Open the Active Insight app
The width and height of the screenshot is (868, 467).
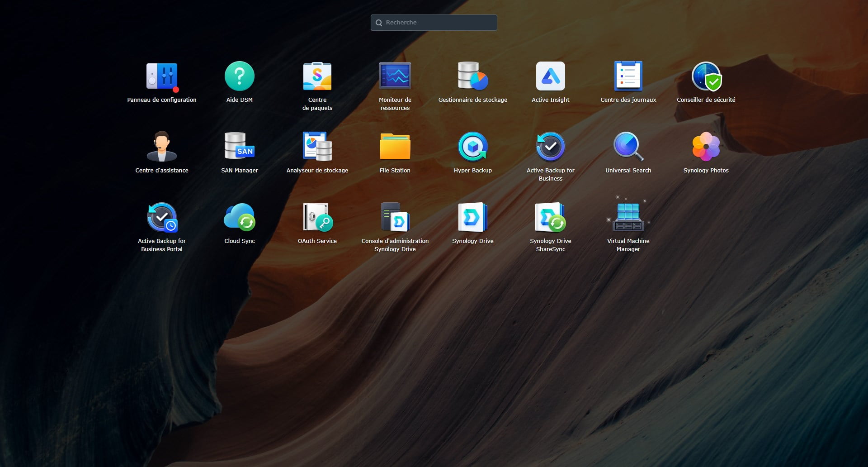click(551, 76)
